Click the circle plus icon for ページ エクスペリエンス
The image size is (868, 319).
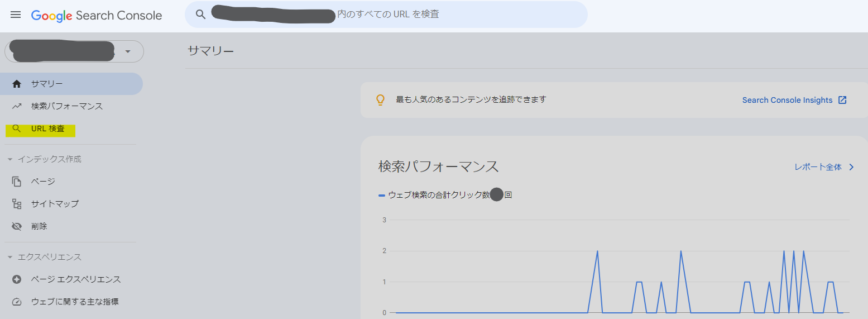pos(17,279)
